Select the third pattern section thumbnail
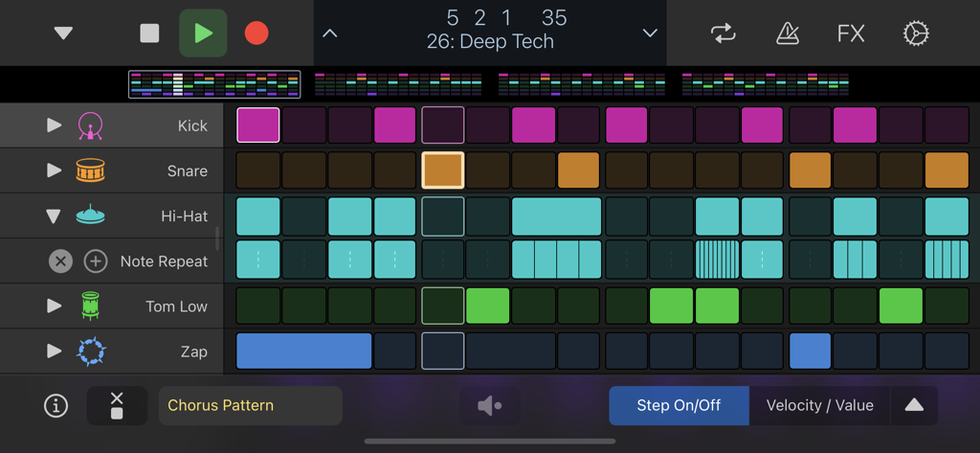This screenshot has height=453, width=980. 581,84
